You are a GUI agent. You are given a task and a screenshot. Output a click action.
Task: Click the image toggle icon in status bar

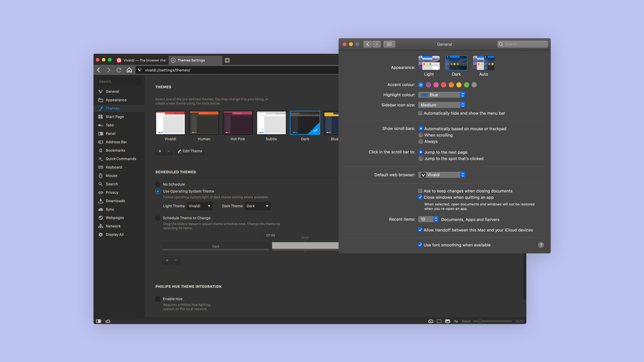coord(448,321)
